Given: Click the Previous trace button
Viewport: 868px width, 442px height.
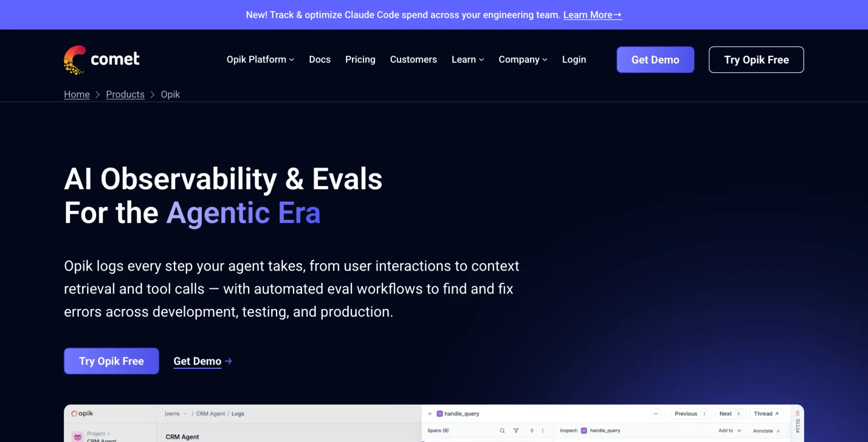Looking at the screenshot, I should pos(690,414).
